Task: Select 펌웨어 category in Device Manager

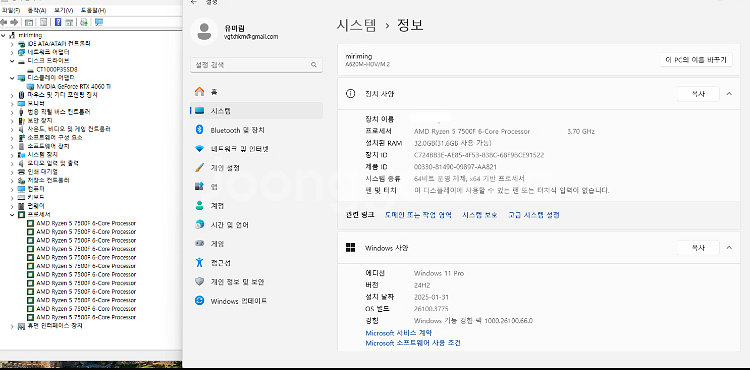Action: point(36,206)
